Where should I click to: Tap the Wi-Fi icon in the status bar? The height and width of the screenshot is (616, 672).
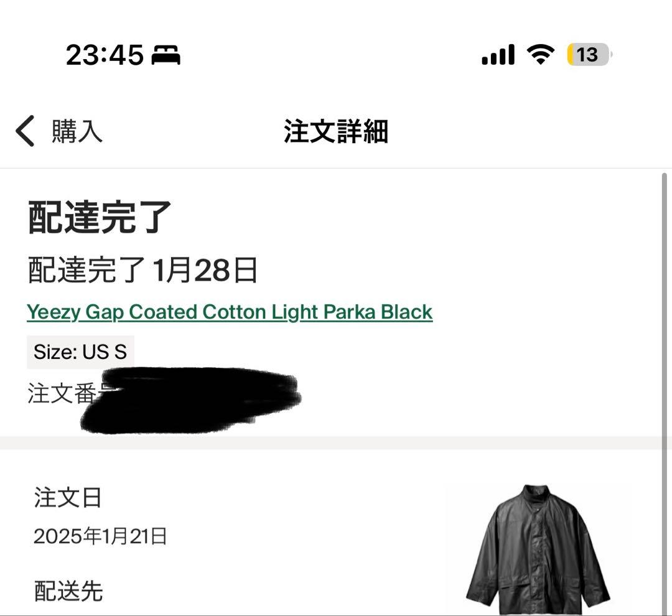(540, 55)
